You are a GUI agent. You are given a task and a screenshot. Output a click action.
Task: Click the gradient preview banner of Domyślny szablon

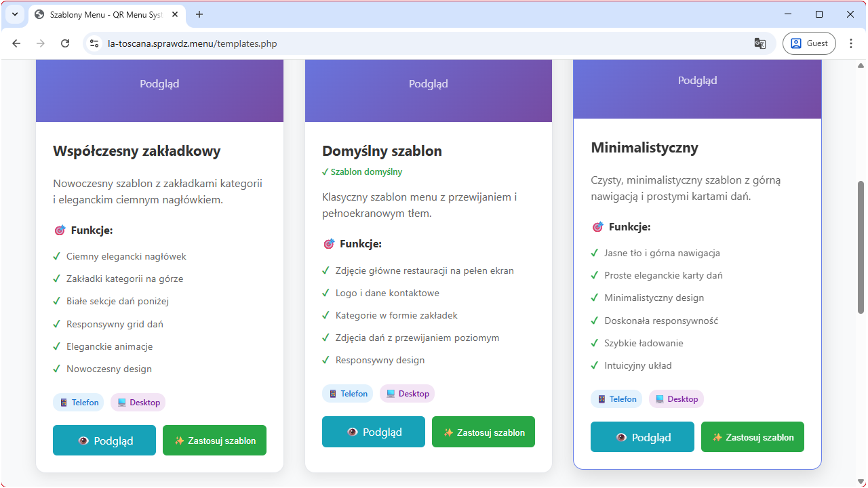click(x=429, y=88)
